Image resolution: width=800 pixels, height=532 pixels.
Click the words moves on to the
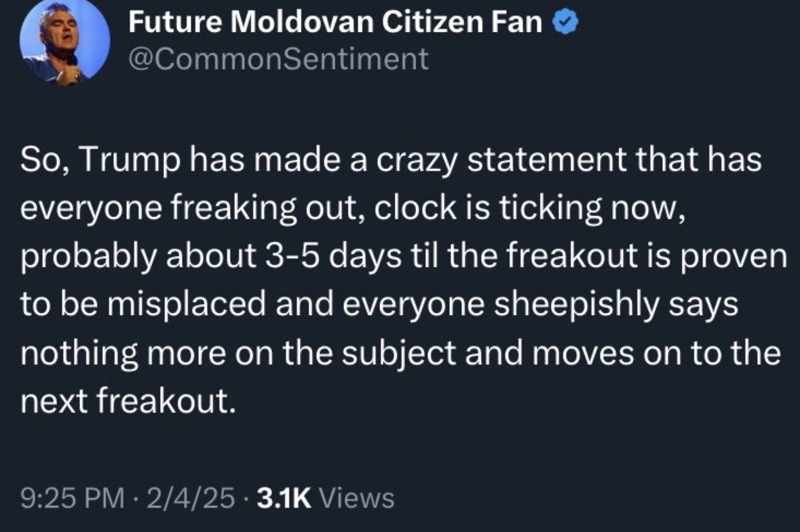657,353
